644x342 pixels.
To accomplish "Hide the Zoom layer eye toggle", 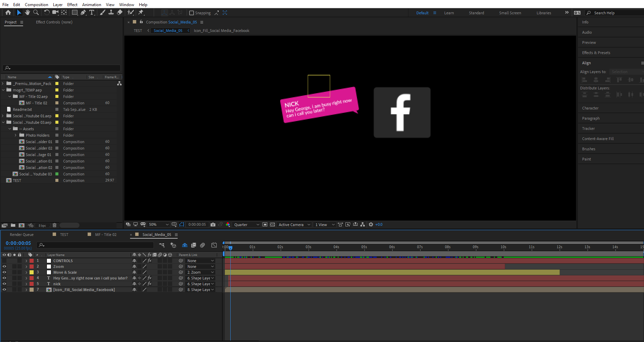I will [x=4, y=267].
